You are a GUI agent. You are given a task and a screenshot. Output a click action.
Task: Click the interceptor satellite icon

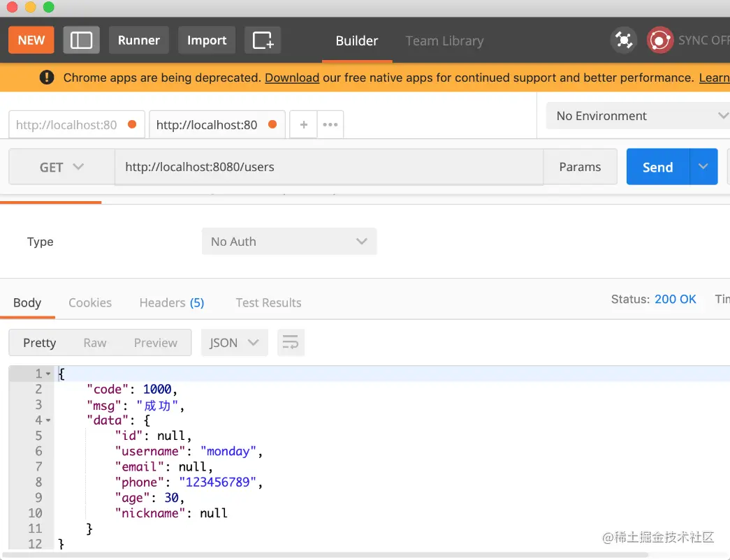coord(623,40)
